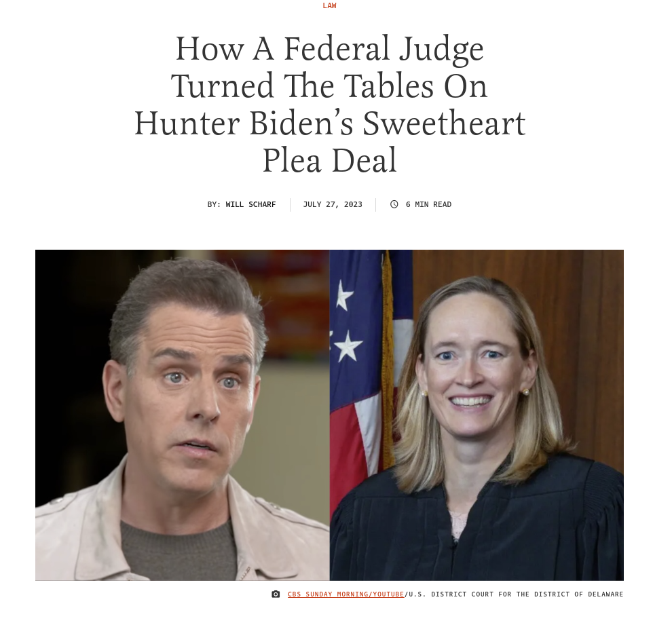
Task: Click the divider between author and date
Action: (290, 204)
